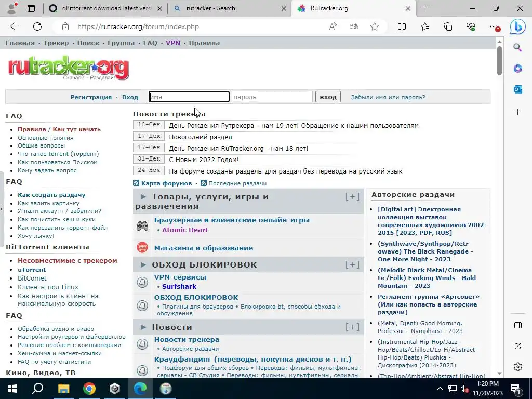532x399 pixels.
Task: Open the Atomic Heart forum link
Action: (185, 230)
